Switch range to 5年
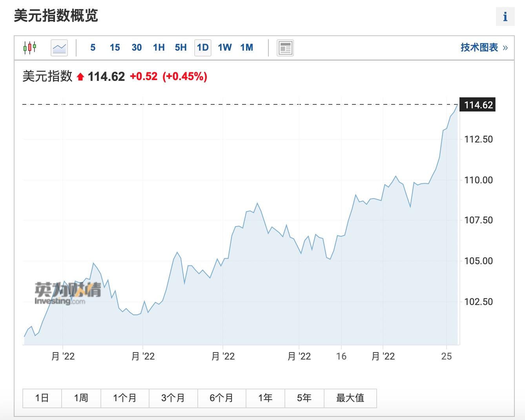This screenshot has height=420, width=525. tap(304, 398)
